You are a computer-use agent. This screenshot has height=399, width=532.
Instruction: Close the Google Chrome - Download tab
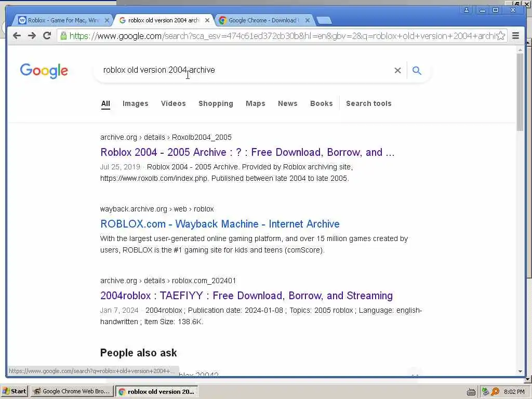(x=308, y=20)
